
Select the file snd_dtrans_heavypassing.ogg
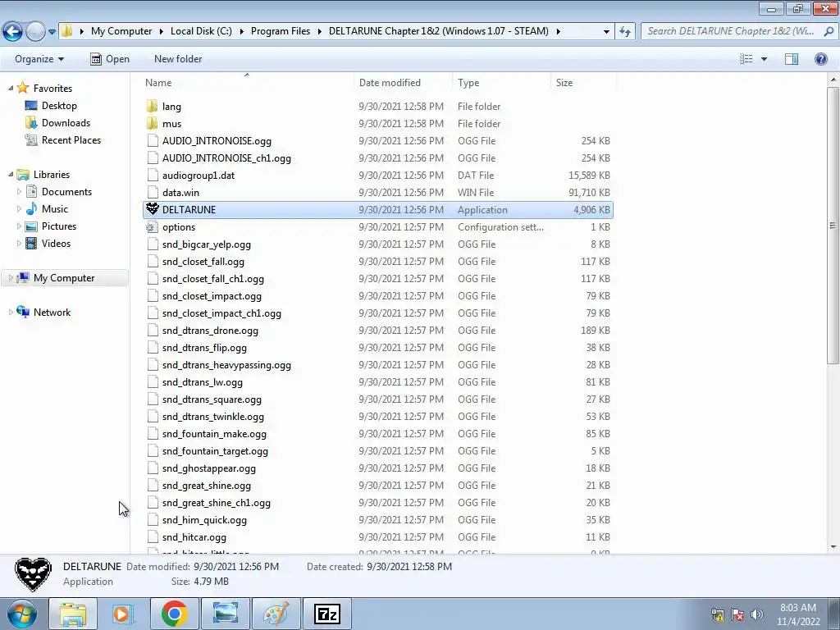click(226, 365)
